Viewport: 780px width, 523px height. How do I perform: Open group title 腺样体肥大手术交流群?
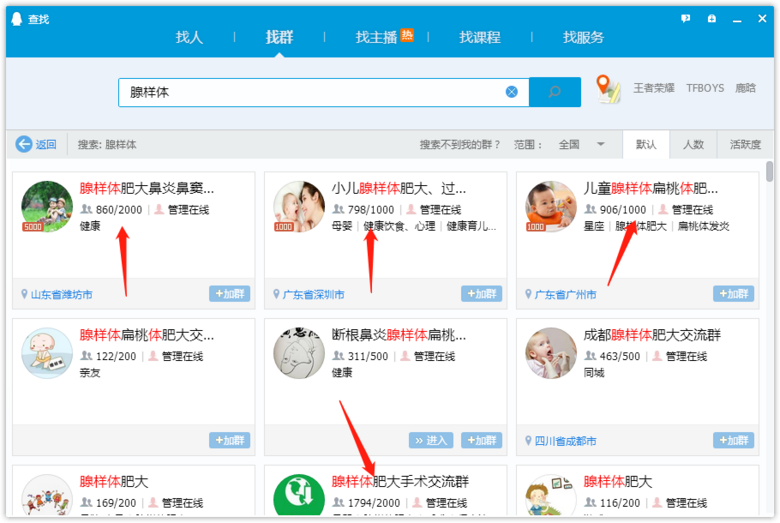[x=400, y=481]
